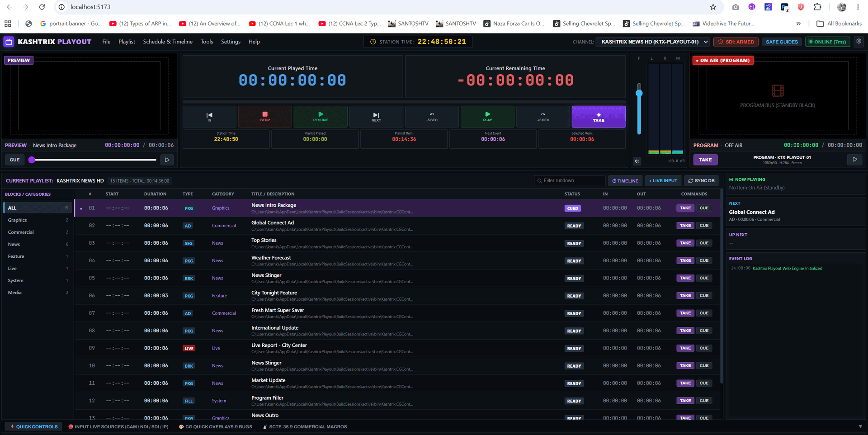Open the Tools menu

click(207, 42)
